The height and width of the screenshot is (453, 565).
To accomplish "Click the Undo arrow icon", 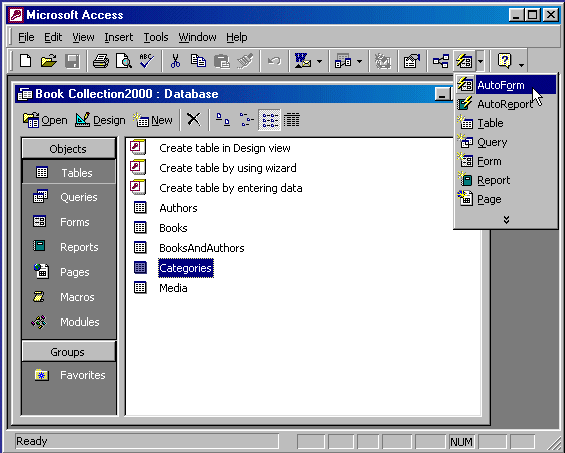I will coord(274,61).
